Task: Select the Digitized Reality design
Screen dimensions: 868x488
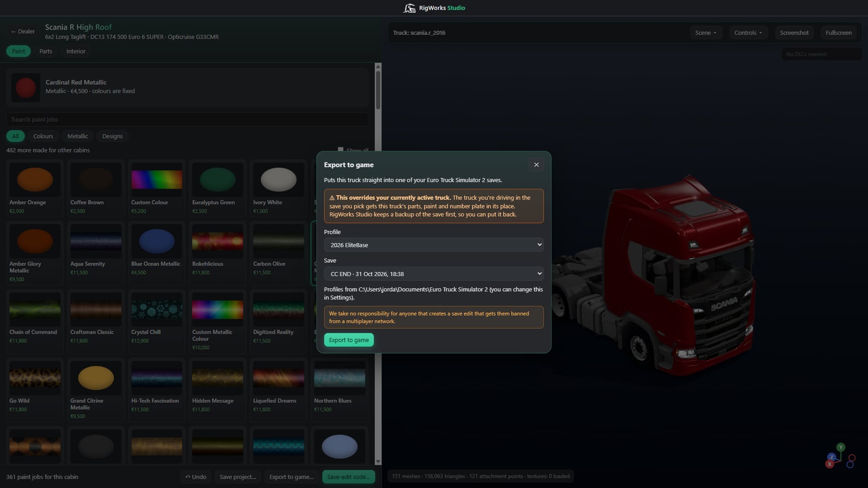Action: [278, 322]
